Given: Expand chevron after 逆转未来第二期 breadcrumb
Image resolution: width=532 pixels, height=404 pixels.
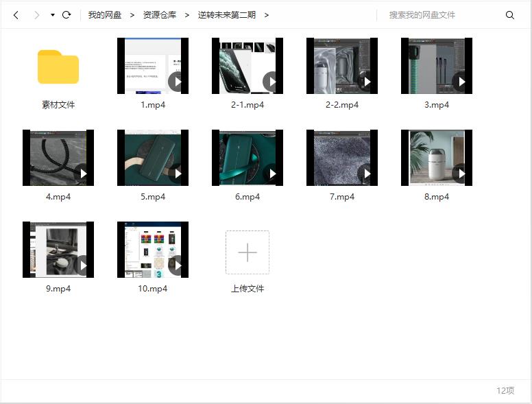Looking at the screenshot, I should (x=267, y=15).
